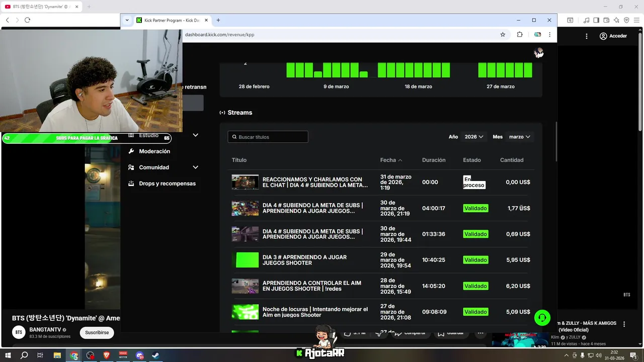Click the taskbar volume icon
This screenshot has height=362, width=644.
(x=598, y=355)
